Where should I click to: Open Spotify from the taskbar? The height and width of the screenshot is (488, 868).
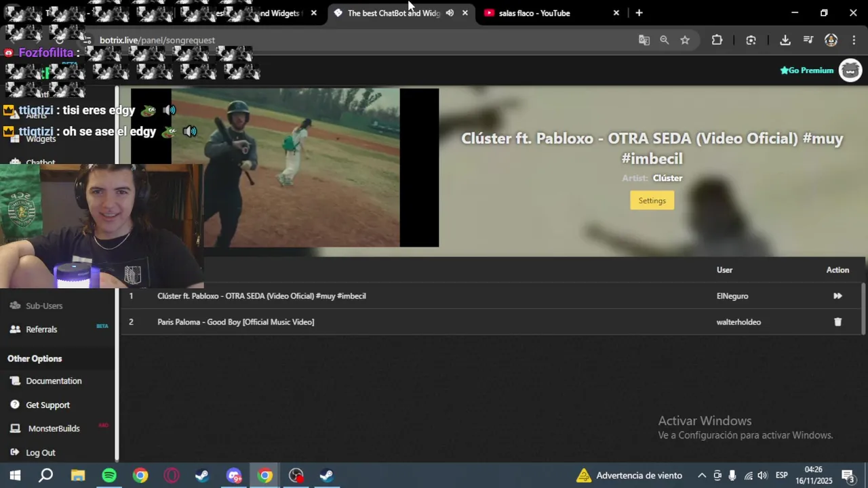tap(109, 475)
